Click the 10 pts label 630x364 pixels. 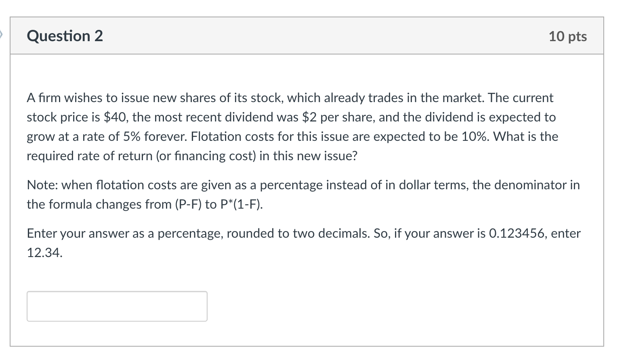click(568, 36)
